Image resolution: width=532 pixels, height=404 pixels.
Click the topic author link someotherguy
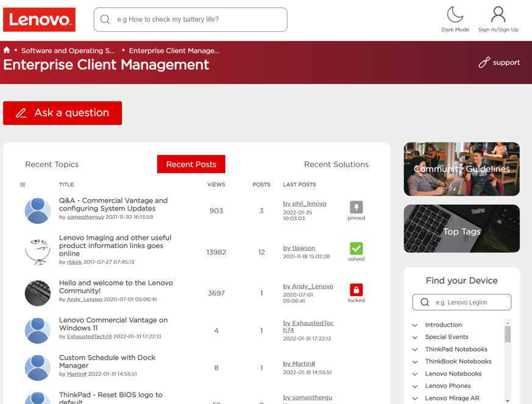point(85,217)
